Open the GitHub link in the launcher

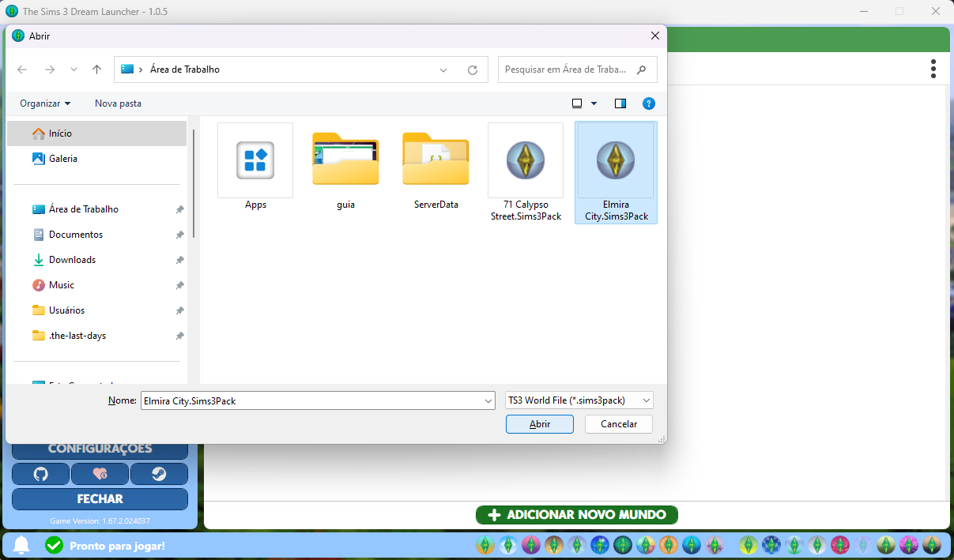click(x=40, y=474)
